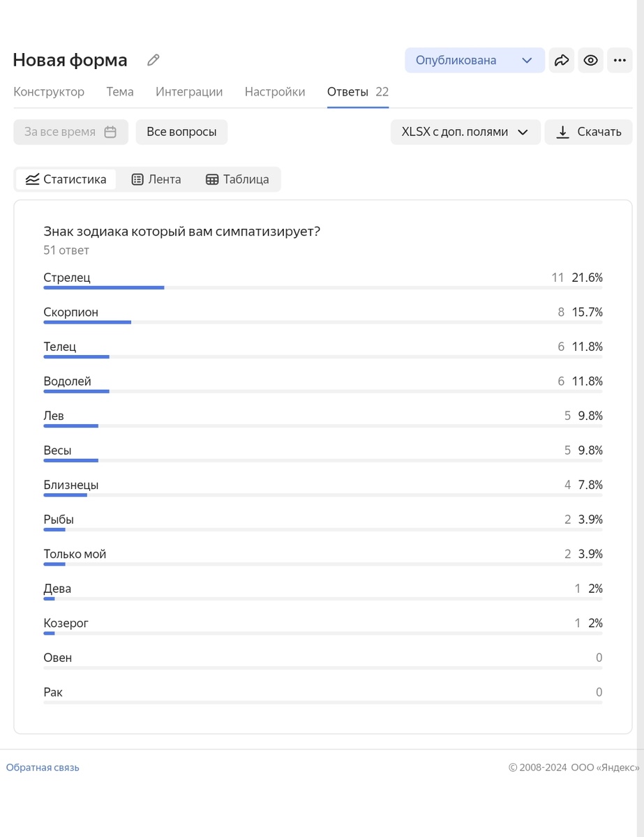This screenshot has width=644, height=837.
Task: Click the share arrow icon
Action: [562, 61]
